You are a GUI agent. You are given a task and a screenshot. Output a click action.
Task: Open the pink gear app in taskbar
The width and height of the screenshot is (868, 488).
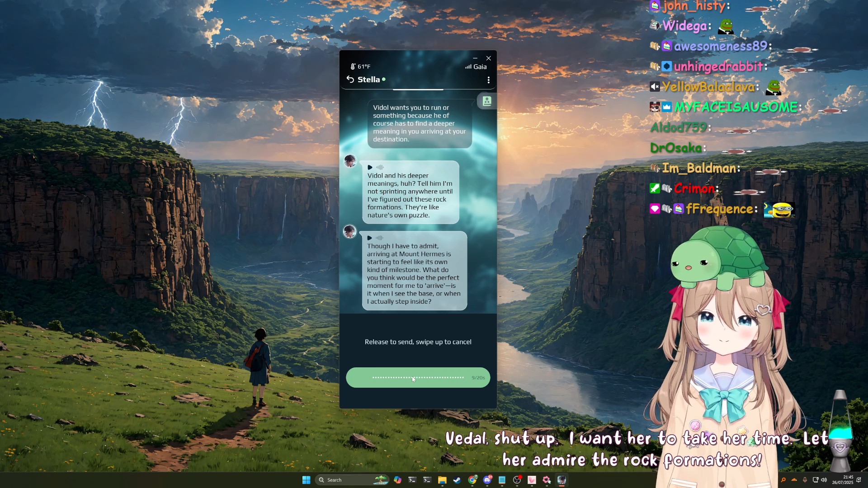(547, 480)
